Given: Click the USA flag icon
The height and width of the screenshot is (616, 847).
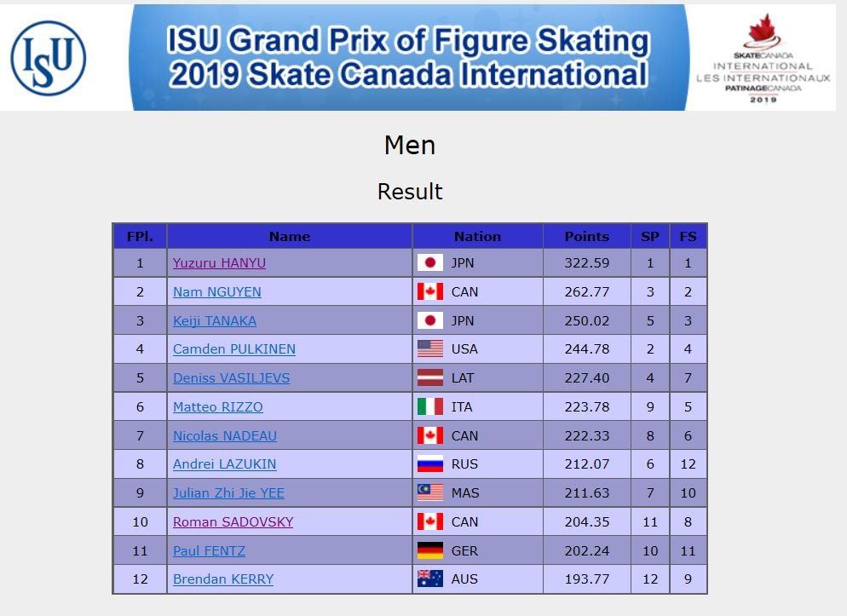Looking at the screenshot, I should click(x=430, y=348).
